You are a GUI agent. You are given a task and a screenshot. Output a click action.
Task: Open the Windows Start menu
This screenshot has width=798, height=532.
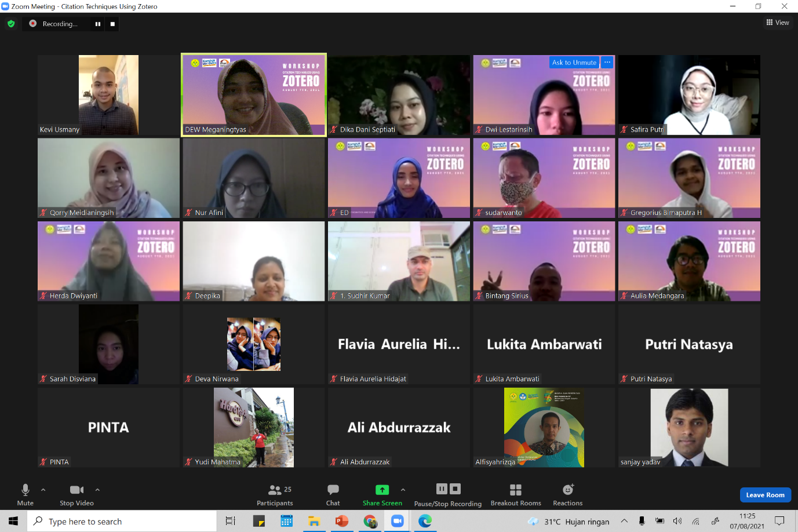coord(13,521)
